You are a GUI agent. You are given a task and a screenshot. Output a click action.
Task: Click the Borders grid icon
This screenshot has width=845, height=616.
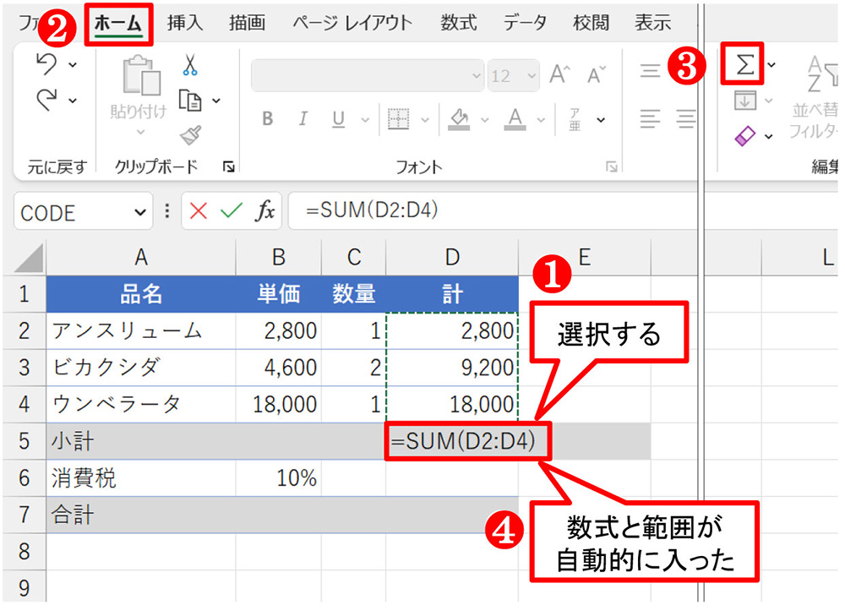click(x=398, y=119)
